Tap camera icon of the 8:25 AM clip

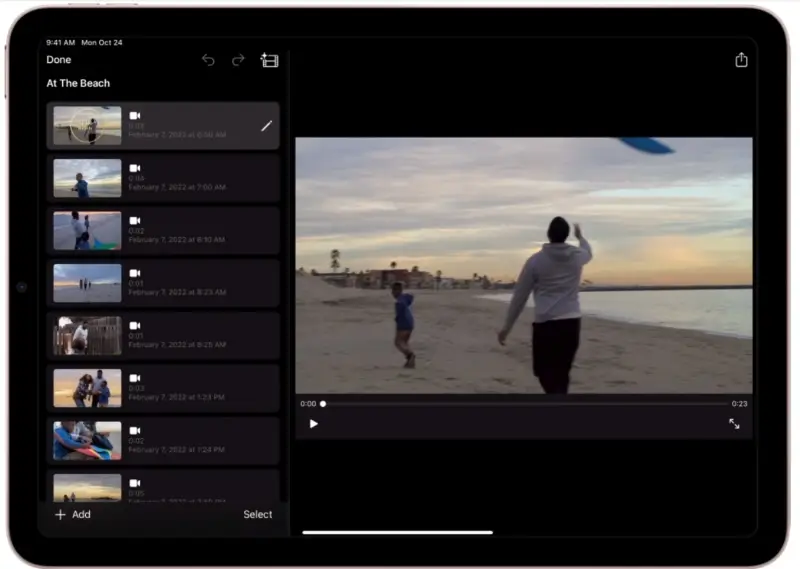[x=135, y=326]
